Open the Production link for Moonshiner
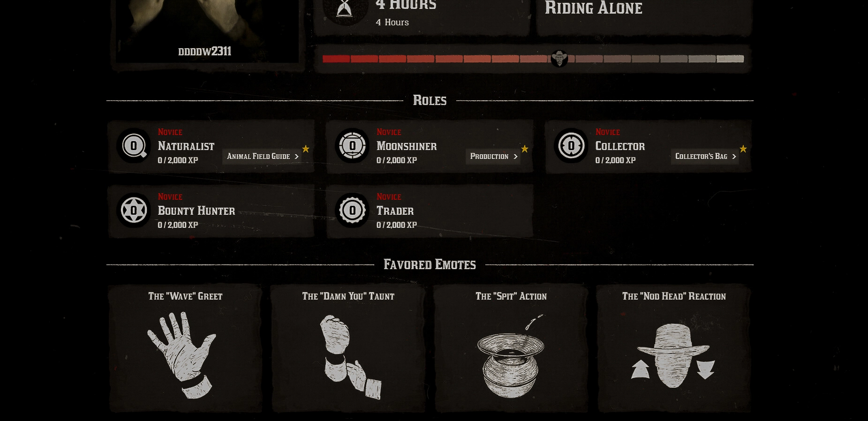Viewport: 868px width, 421px height. tap(493, 157)
